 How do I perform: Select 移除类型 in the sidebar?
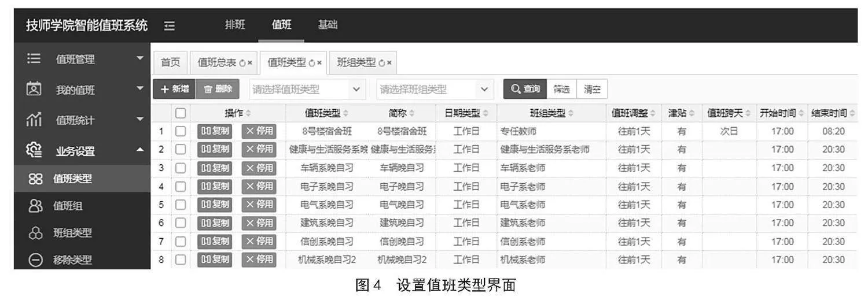click(82, 259)
